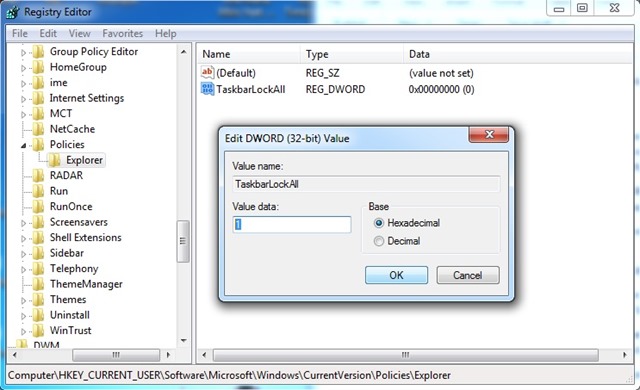Image resolution: width=640 pixels, height=390 pixels.
Task: Open the Favorites menu
Action: [122, 33]
